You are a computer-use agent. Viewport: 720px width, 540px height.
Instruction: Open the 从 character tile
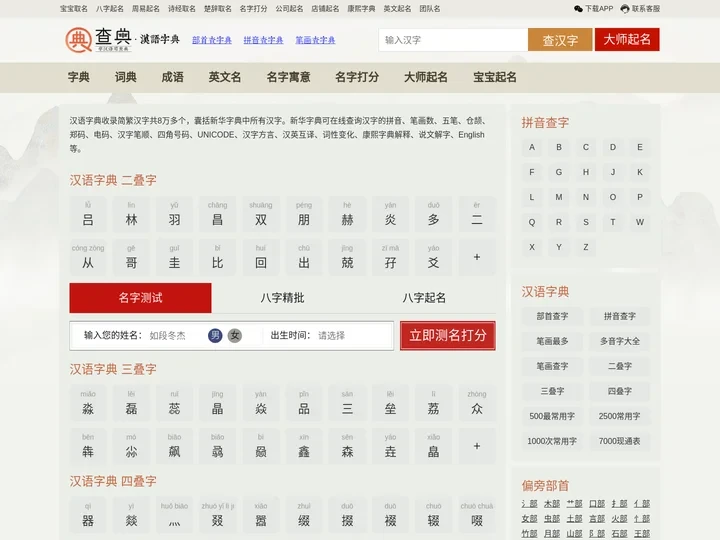click(x=88, y=257)
